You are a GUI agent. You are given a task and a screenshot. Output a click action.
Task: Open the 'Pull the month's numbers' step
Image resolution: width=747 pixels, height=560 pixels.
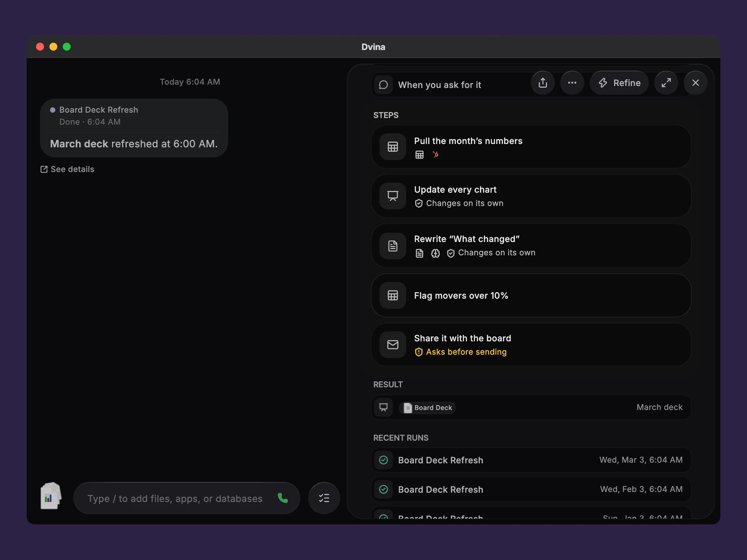click(x=531, y=147)
